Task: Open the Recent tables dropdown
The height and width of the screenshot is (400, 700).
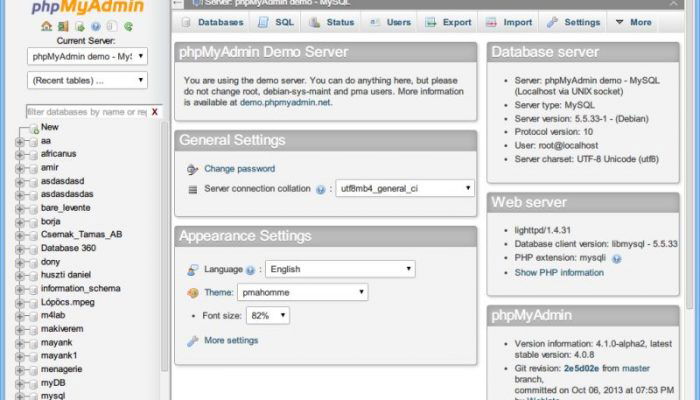Action: [x=88, y=80]
